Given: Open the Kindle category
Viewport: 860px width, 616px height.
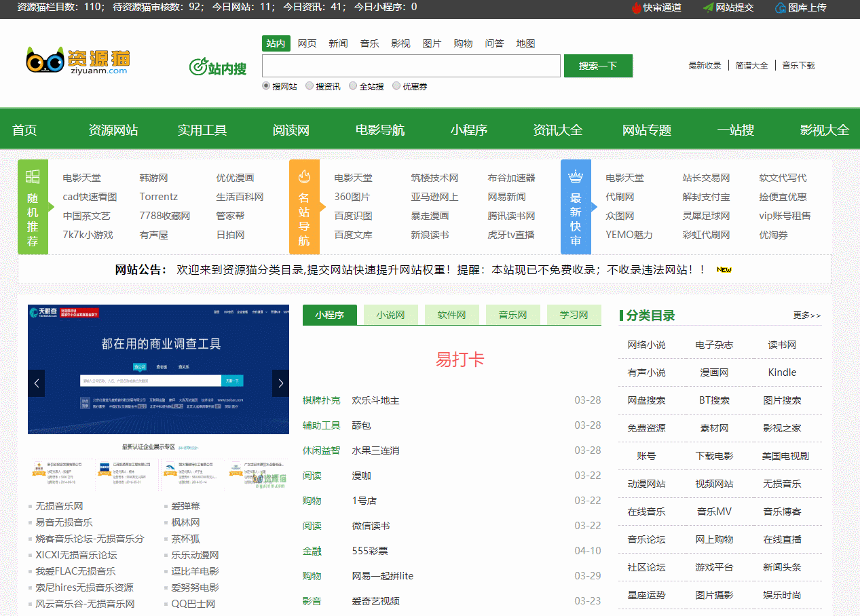Looking at the screenshot, I should tap(783, 372).
